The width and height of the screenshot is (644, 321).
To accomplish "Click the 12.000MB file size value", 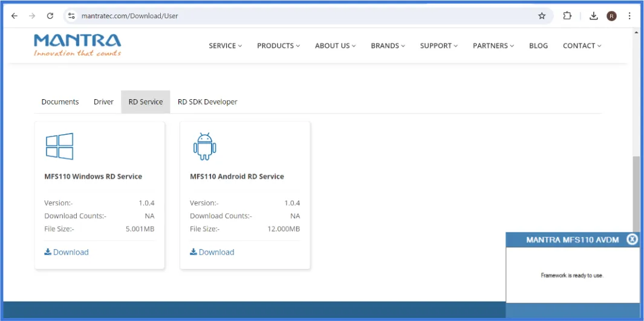I will [x=284, y=229].
